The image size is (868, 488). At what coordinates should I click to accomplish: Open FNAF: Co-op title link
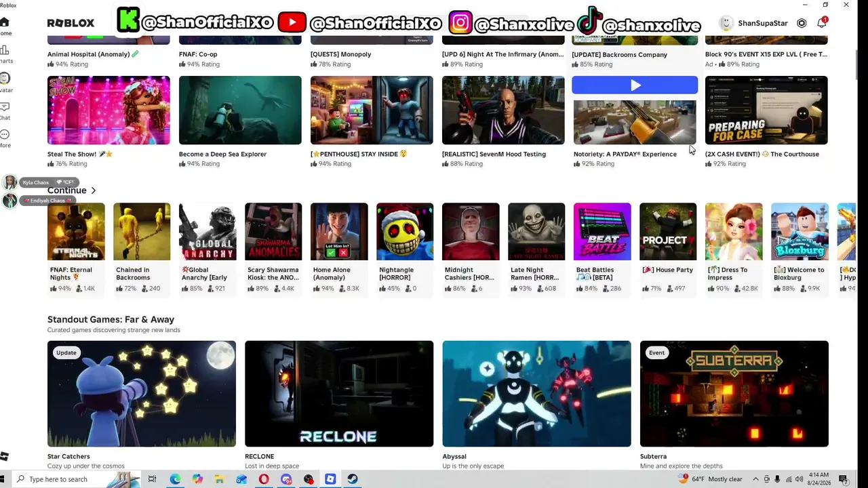coord(198,54)
